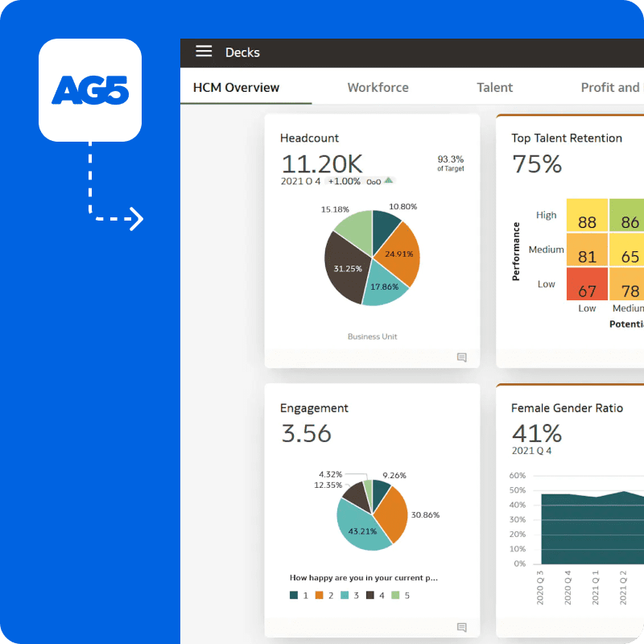
Task: Click the green trend-up triangle in Headcount
Action: coord(389,181)
